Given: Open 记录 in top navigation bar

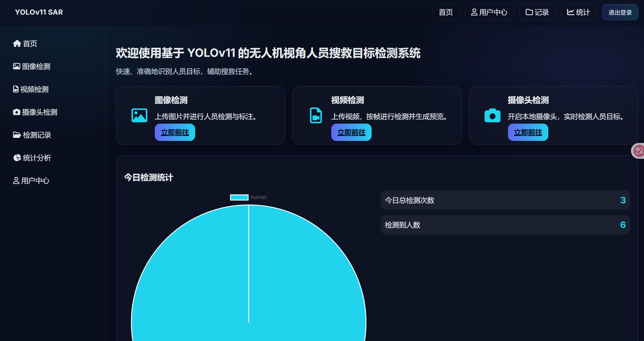Looking at the screenshot, I should [537, 12].
